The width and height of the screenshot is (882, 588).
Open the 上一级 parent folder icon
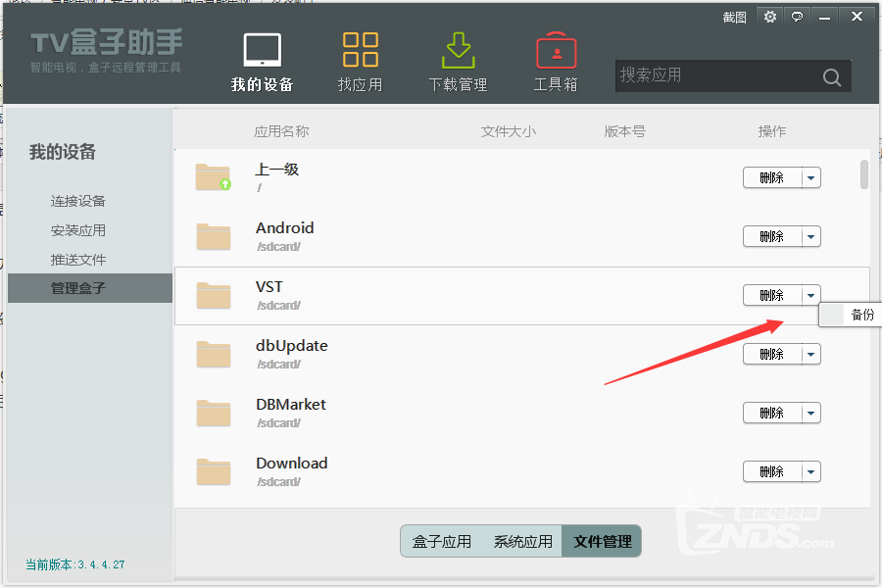[x=214, y=176]
